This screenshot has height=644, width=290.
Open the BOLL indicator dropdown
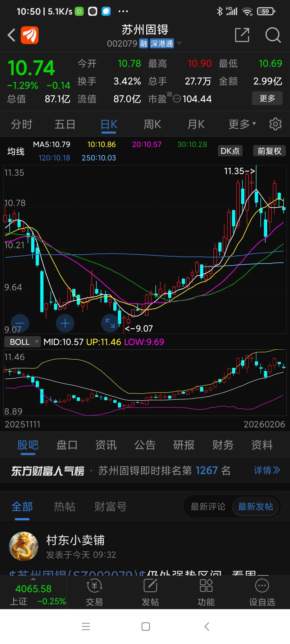[23, 342]
